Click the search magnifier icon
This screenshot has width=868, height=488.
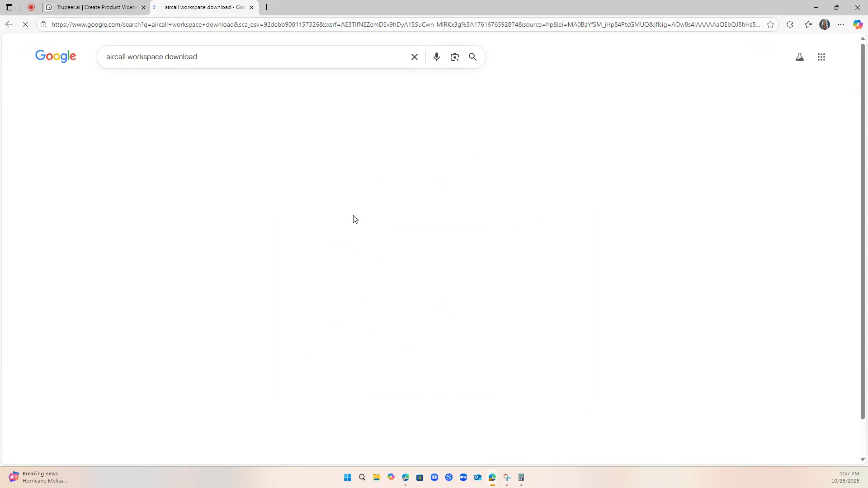472,56
